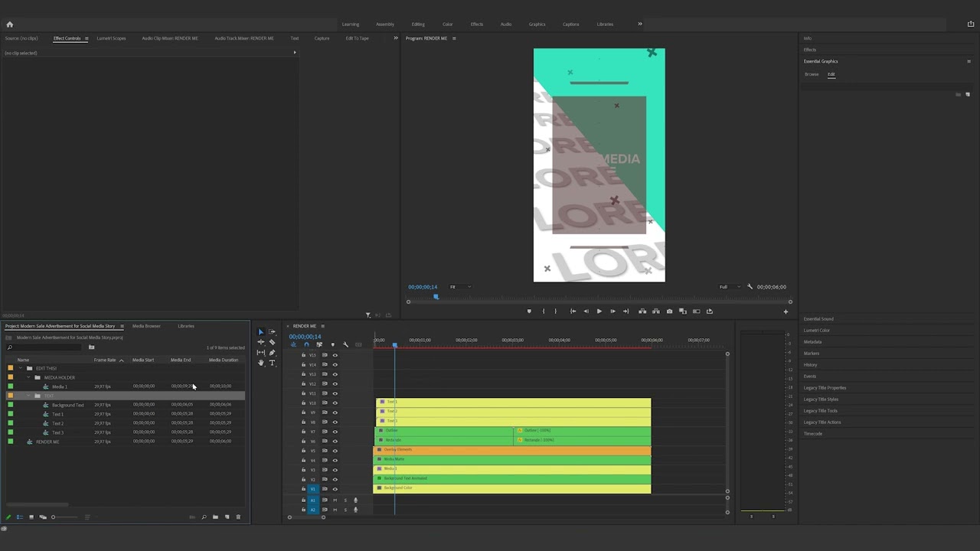Click the Add Marker icon in timeline header
The width and height of the screenshot is (980, 551).
332,344
